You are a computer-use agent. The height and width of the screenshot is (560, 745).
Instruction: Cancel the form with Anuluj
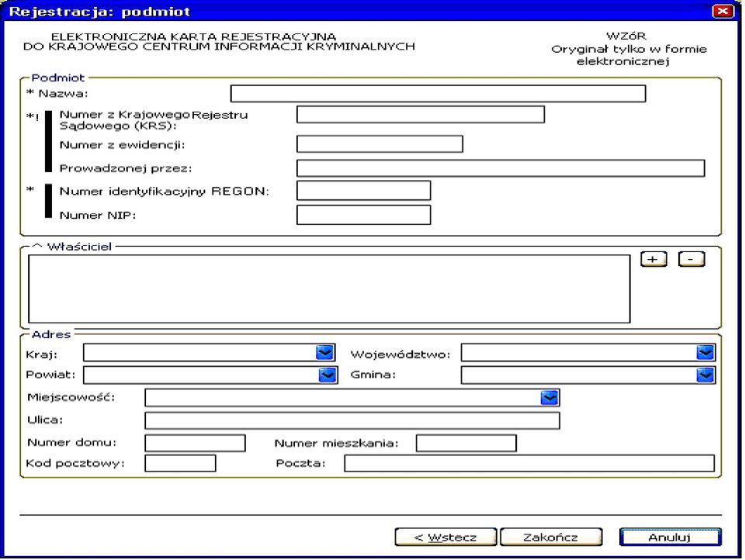coord(670,538)
